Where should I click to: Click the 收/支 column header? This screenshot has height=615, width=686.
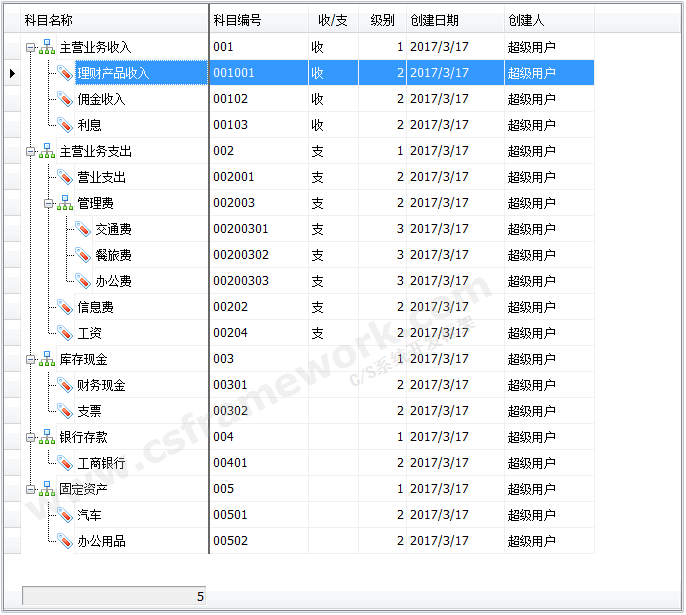(x=332, y=20)
